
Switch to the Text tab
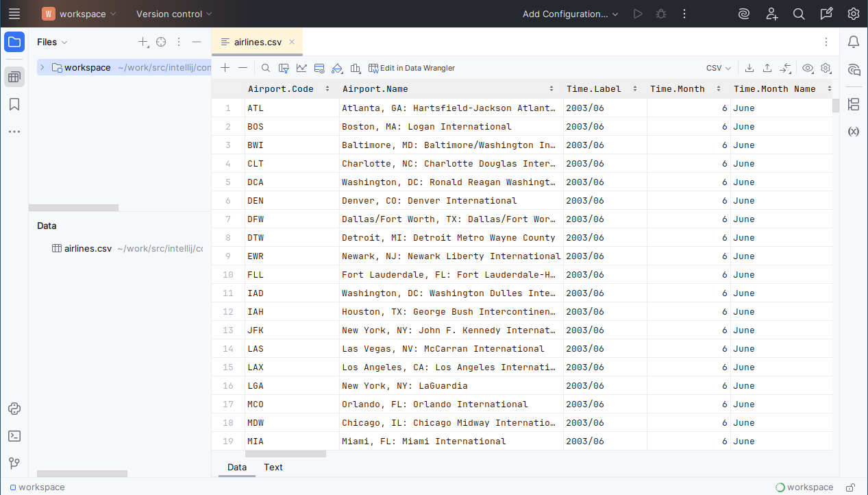(273, 467)
